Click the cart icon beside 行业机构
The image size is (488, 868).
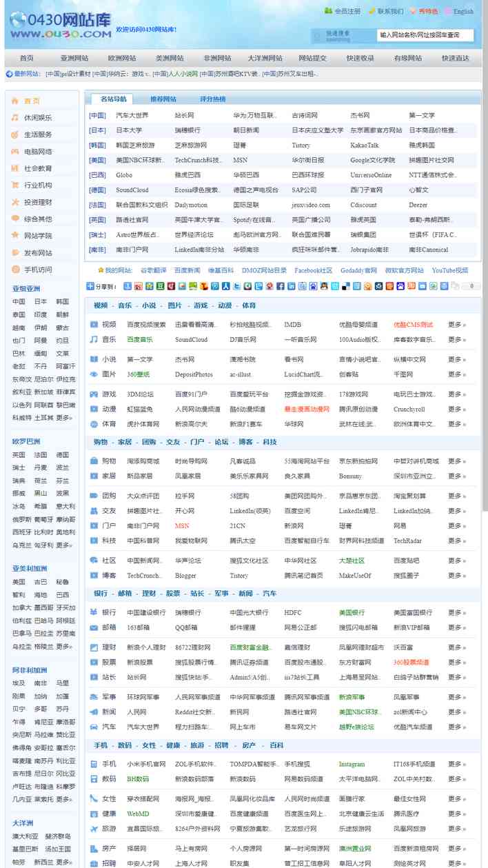point(14,185)
